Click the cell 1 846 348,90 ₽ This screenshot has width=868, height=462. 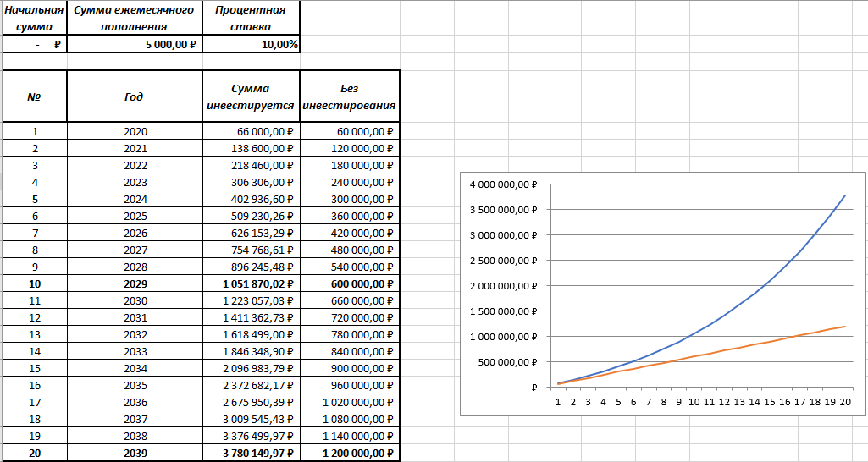click(251, 351)
